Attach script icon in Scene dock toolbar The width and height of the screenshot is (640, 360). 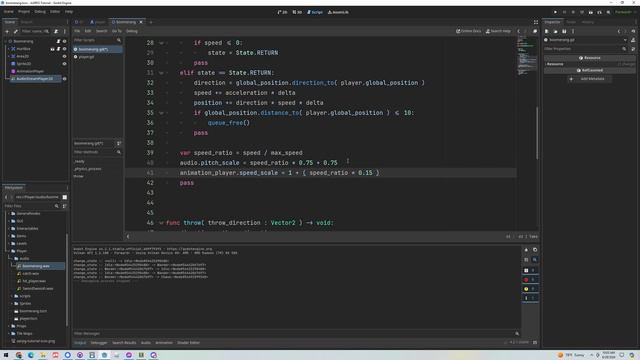click(x=56, y=31)
